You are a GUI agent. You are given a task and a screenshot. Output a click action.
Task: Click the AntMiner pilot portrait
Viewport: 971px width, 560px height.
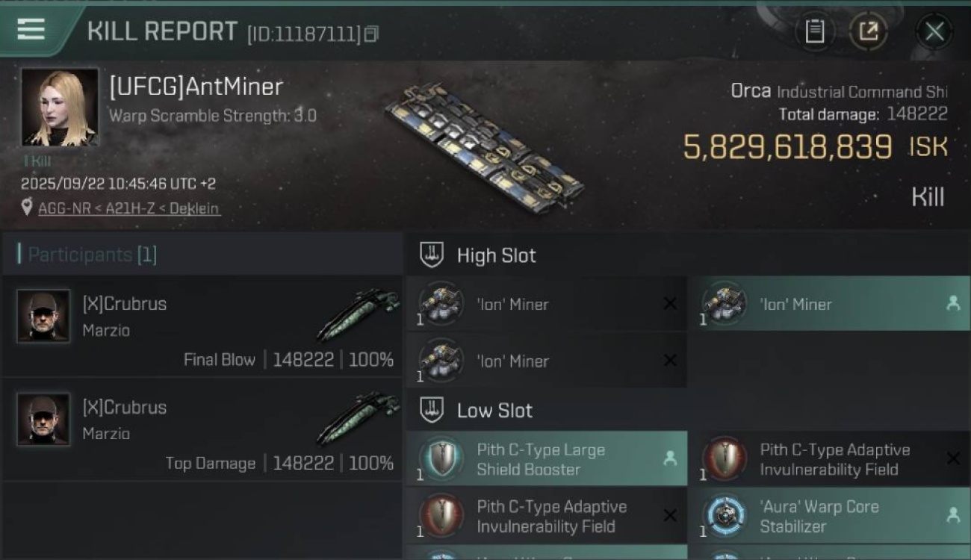(x=60, y=107)
